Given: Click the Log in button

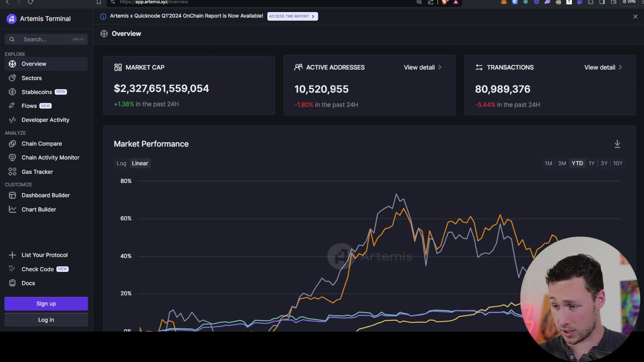Looking at the screenshot, I should click(x=46, y=320).
